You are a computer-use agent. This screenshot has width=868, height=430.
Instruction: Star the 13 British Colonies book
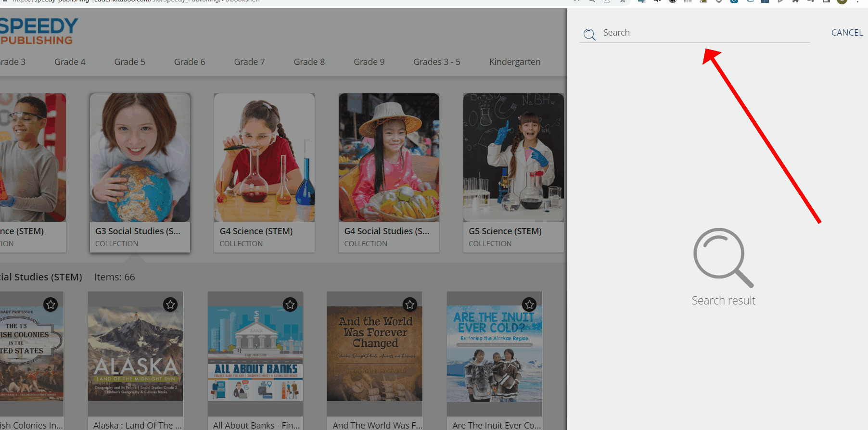51,304
